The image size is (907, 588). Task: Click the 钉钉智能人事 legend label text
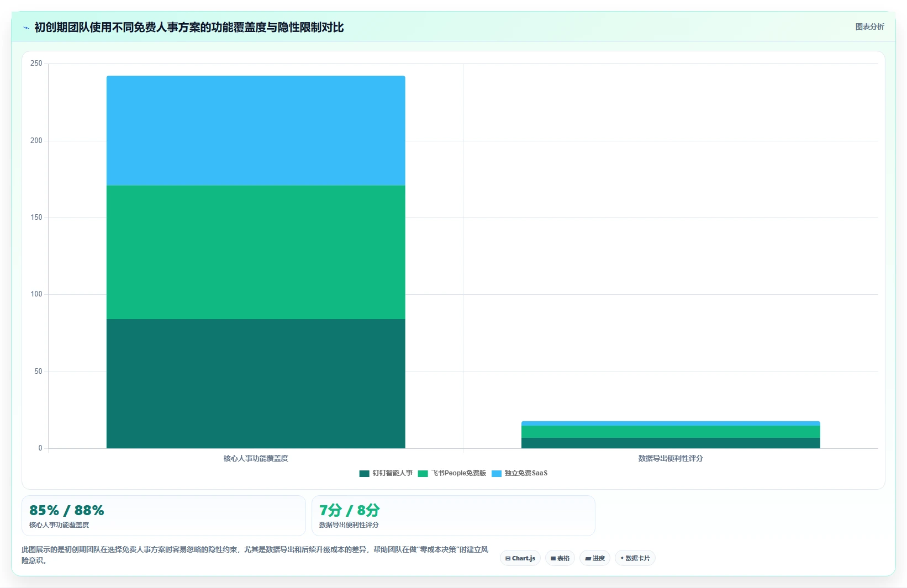point(392,473)
